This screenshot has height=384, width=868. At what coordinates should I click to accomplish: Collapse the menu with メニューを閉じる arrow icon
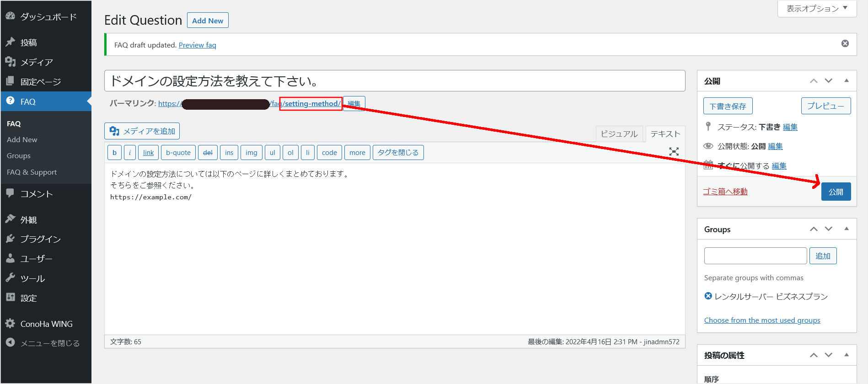pos(11,342)
